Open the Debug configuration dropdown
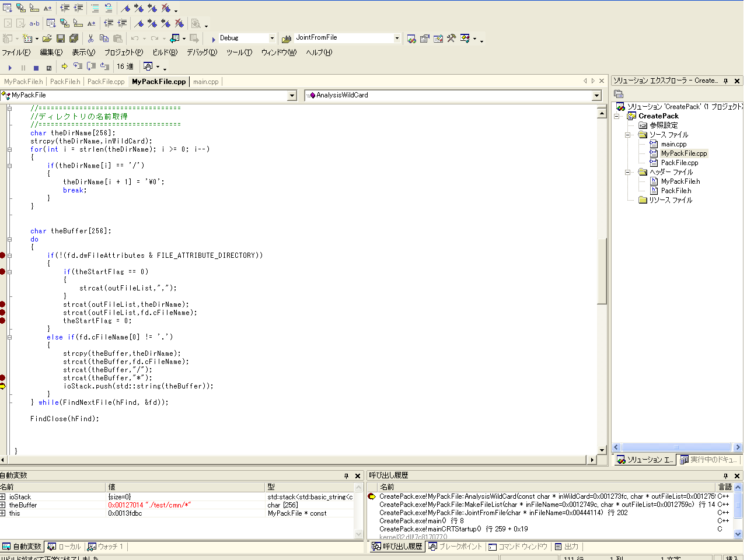 (272, 38)
